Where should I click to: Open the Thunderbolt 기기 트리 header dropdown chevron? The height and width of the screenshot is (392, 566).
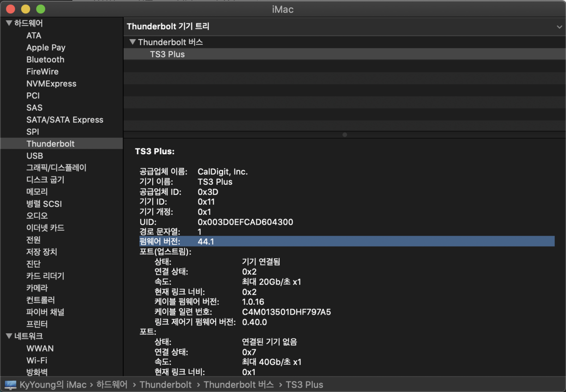coord(559,27)
